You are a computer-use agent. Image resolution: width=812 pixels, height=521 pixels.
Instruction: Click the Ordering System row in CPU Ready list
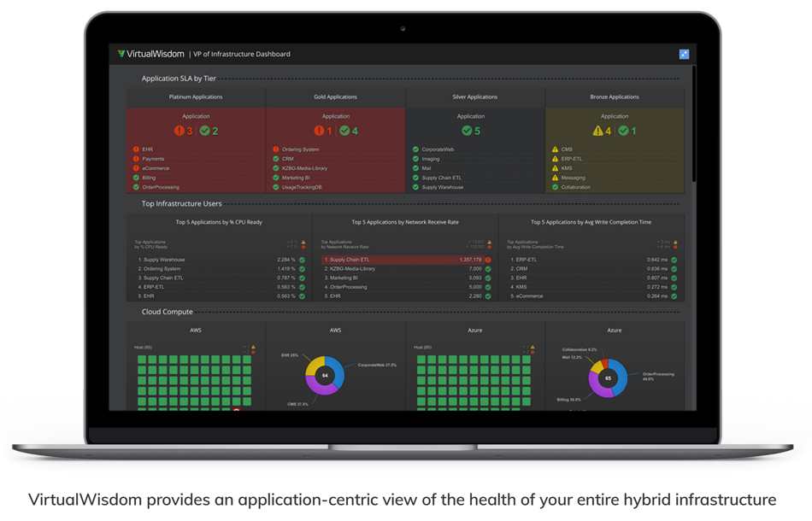[221, 269]
